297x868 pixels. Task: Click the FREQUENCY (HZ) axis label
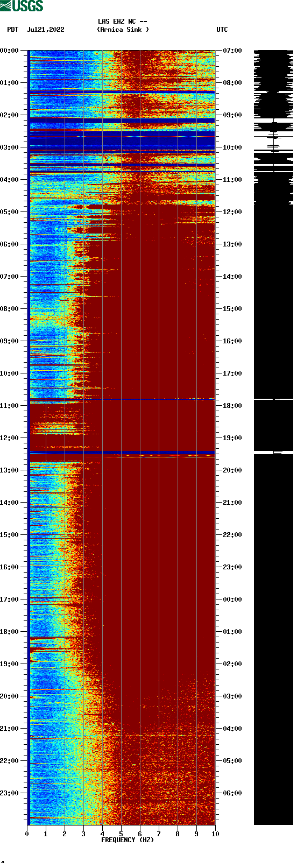[x=128, y=839]
